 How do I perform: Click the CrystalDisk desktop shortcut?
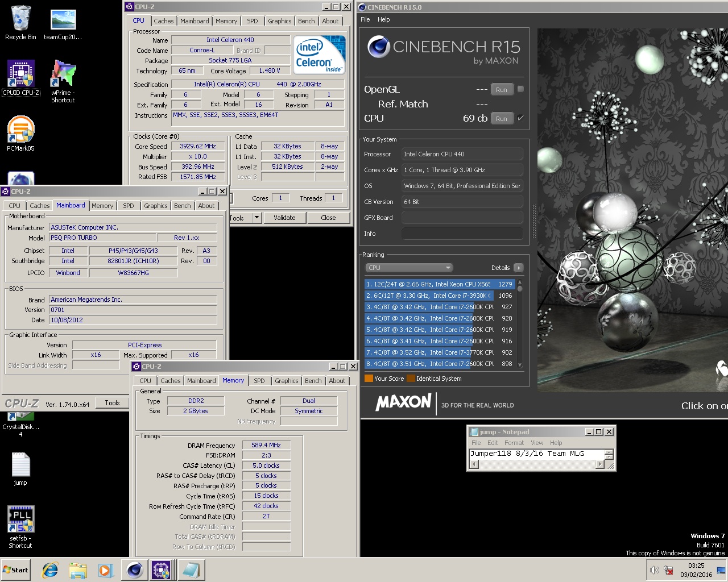tap(20, 425)
